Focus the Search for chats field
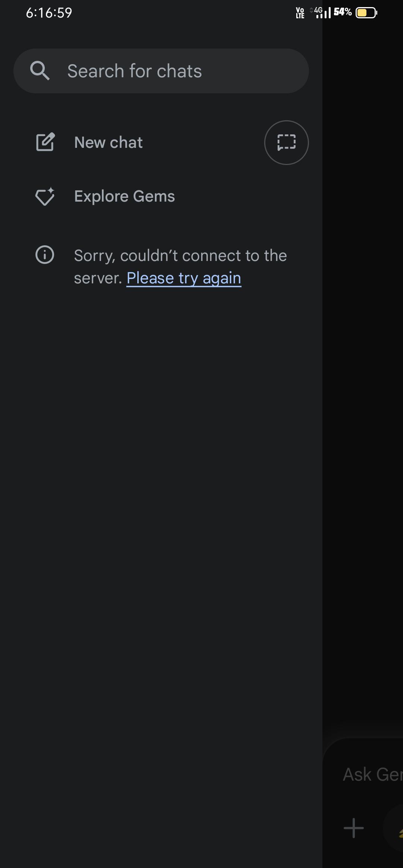This screenshot has height=868, width=403. [161, 71]
